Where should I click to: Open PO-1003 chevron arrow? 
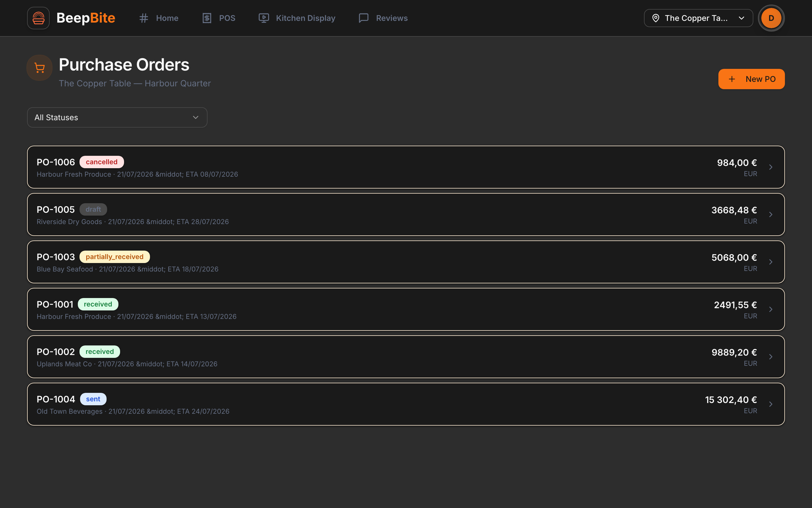(x=771, y=262)
